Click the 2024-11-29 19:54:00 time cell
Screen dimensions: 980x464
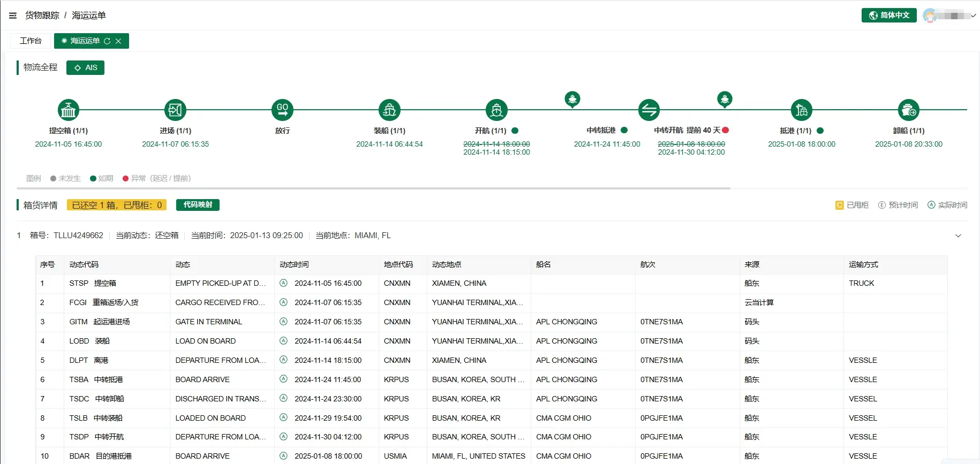click(327, 418)
